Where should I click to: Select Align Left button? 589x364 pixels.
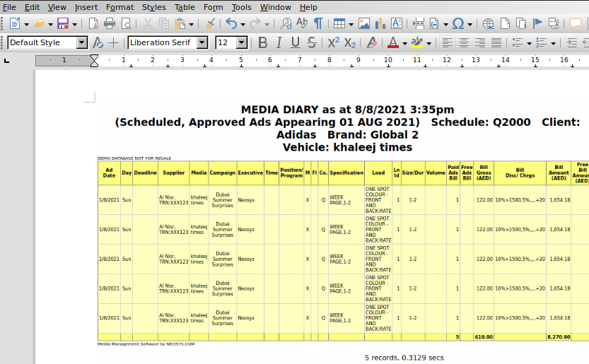[x=447, y=43]
